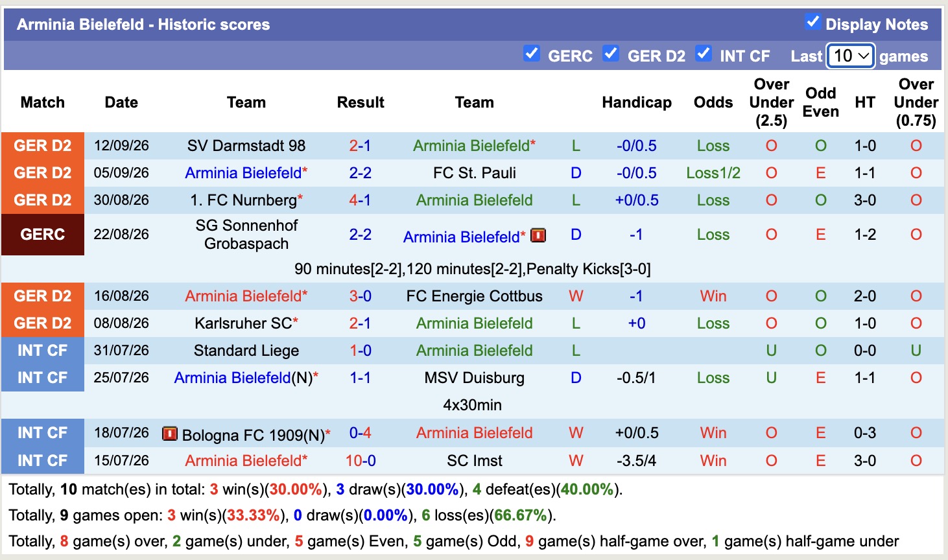
Task: Click the 3-0 result against FC Energie Cottbus
Action: pyautogui.click(x=361, y=296)
